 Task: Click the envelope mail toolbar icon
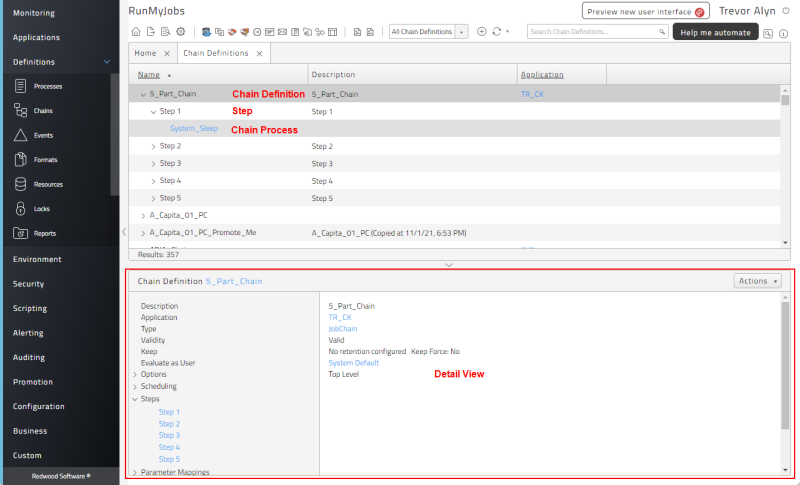(x=282, y=32)
